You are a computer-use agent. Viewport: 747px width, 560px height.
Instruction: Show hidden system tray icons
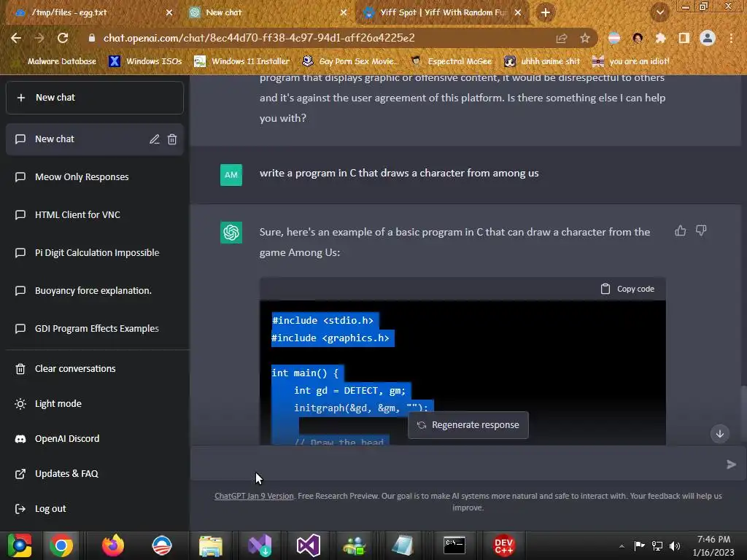(622, 545)
